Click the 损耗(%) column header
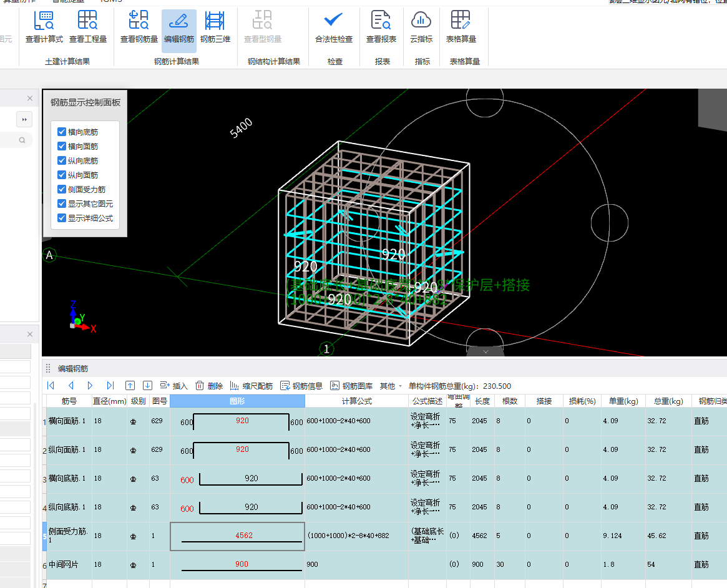The height and width of the screenshot is (588, 727). [582, 401]
